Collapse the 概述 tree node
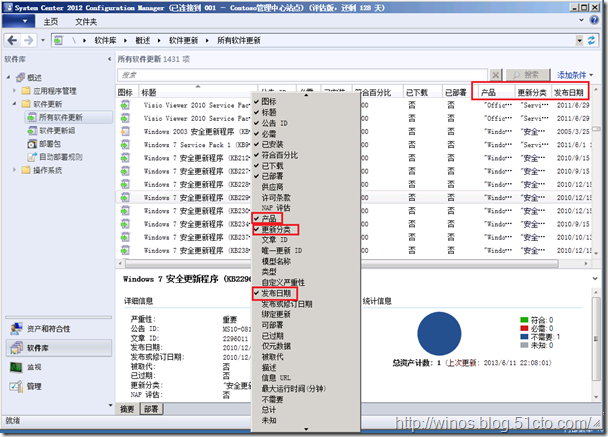Image resolution: width=608 pixels, height=437 pixels. 9,78
